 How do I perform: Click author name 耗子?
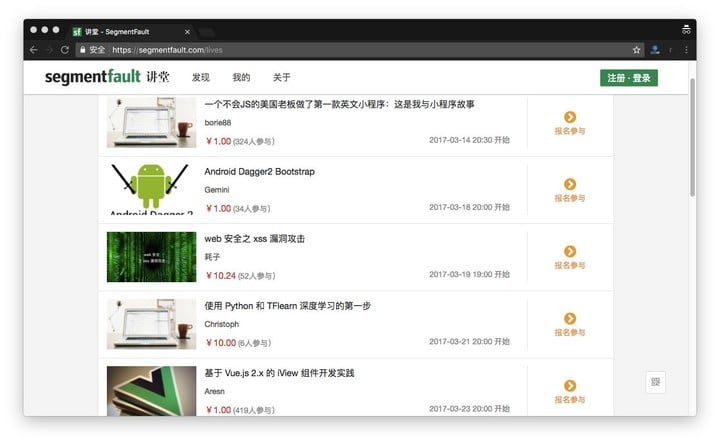(212, 257)
